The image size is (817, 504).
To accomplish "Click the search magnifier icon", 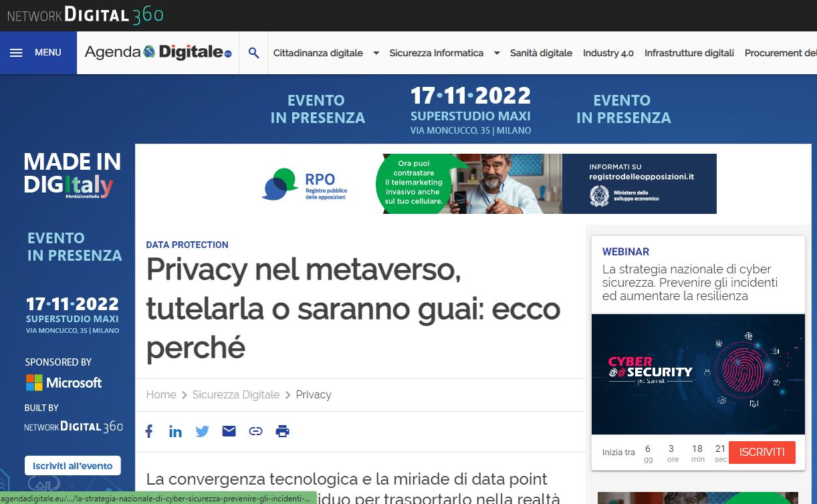I will coord(253,53).
